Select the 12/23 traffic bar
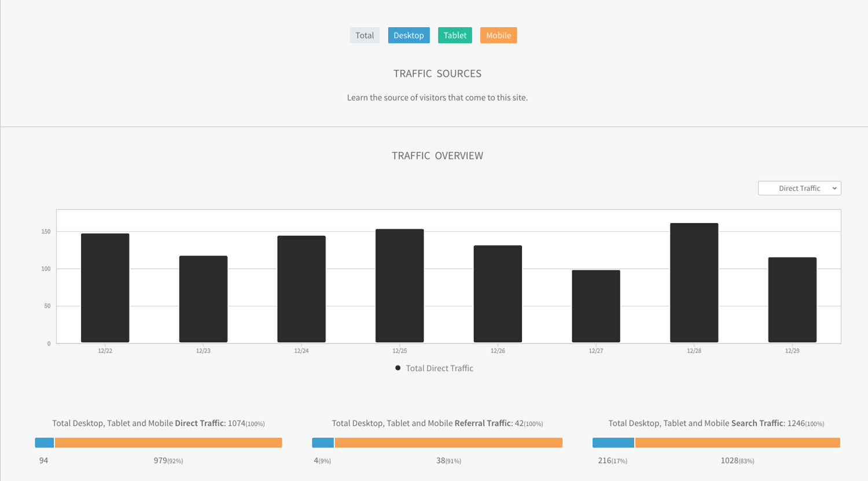868x481 pixels. click(x=203, y=299)
